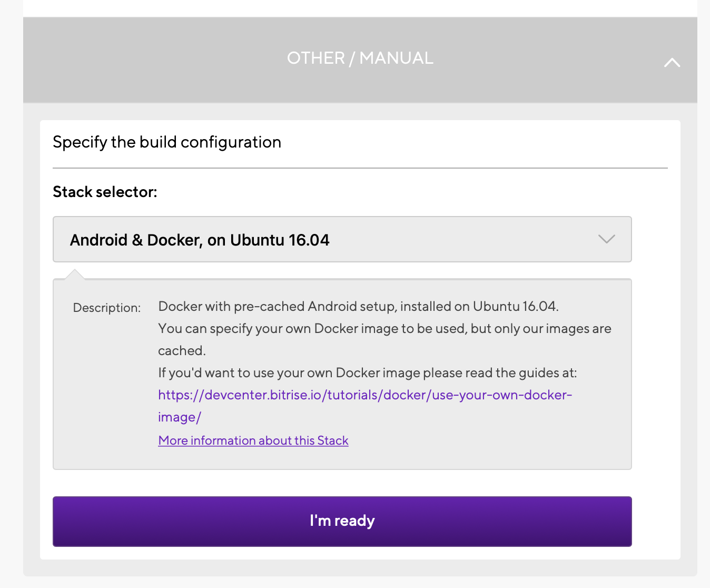Click the More information about this Stack link
Screen dimensions: 710x588
(x=253, y=440)
